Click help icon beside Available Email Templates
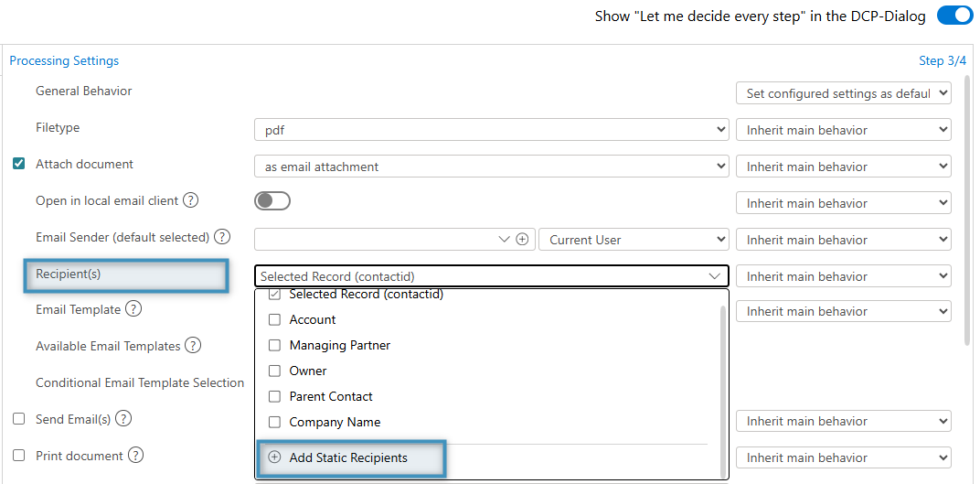This screenshot has width=980, height=484. 193,346
